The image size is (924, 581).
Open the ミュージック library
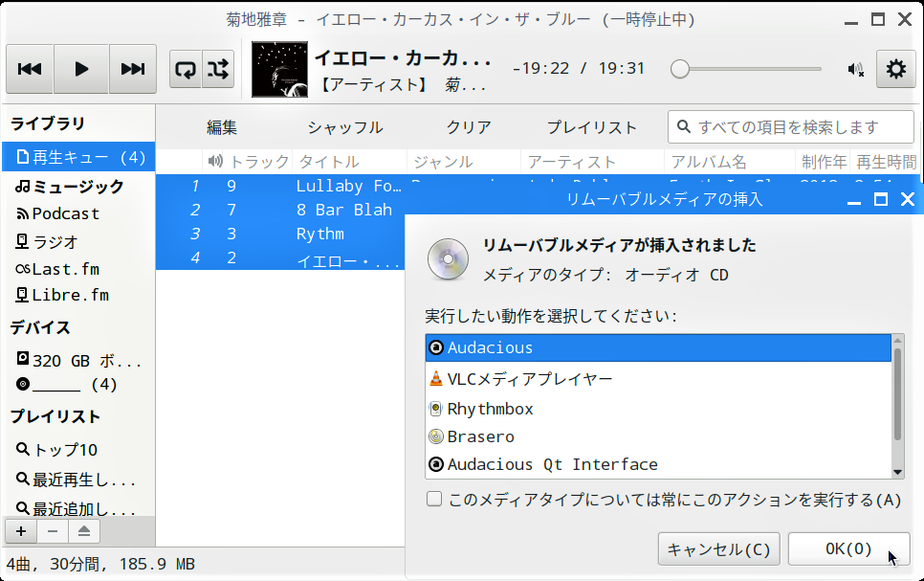tap(79, 187)
